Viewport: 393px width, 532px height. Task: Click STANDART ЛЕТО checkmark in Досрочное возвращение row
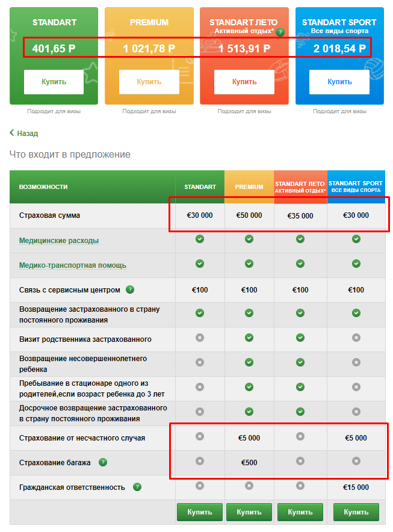(300, 412)
